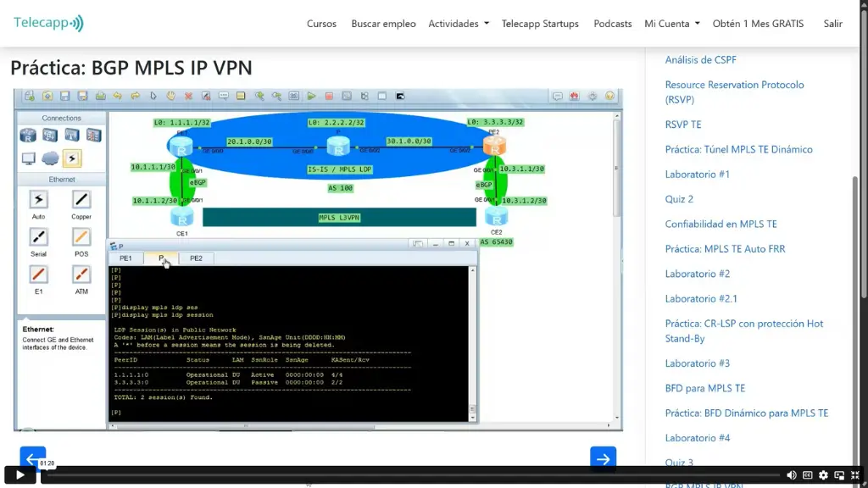The width and height of the screenshot is (868, 488).
Task: Go to previous lesson with left arrow
Action: coord(32,457)
